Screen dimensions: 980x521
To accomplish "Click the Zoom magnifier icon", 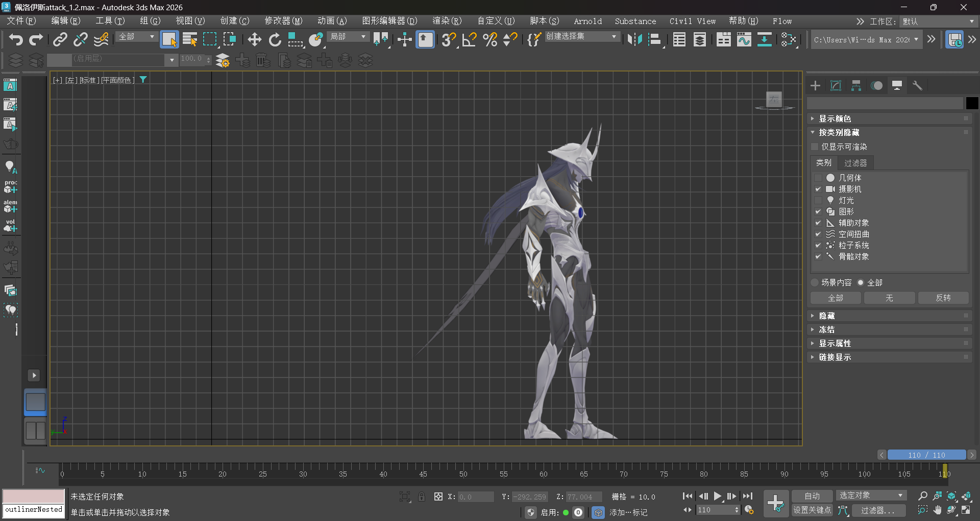I will pos(923,496).
